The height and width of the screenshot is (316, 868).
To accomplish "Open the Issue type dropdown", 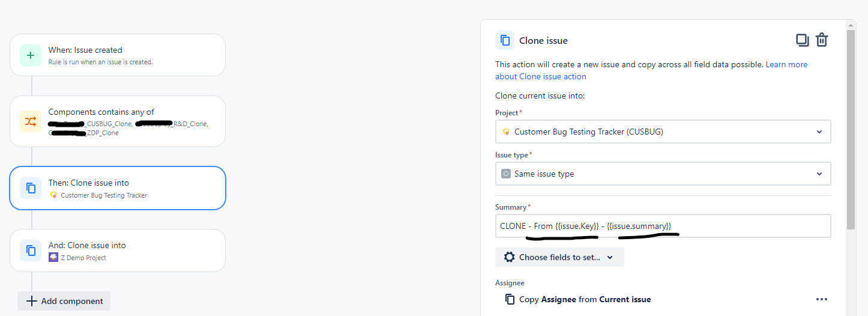I will click(x=663, y=174).
